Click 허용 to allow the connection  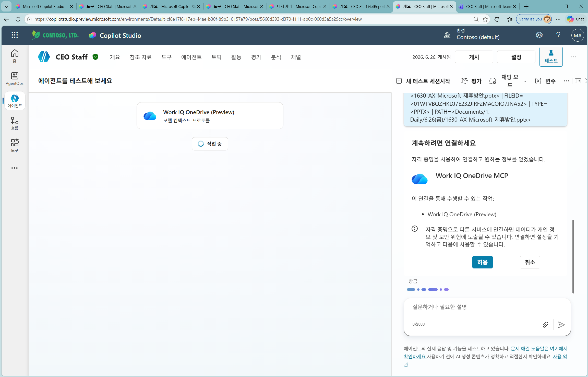pyautogui.click(x=482, y=262)
